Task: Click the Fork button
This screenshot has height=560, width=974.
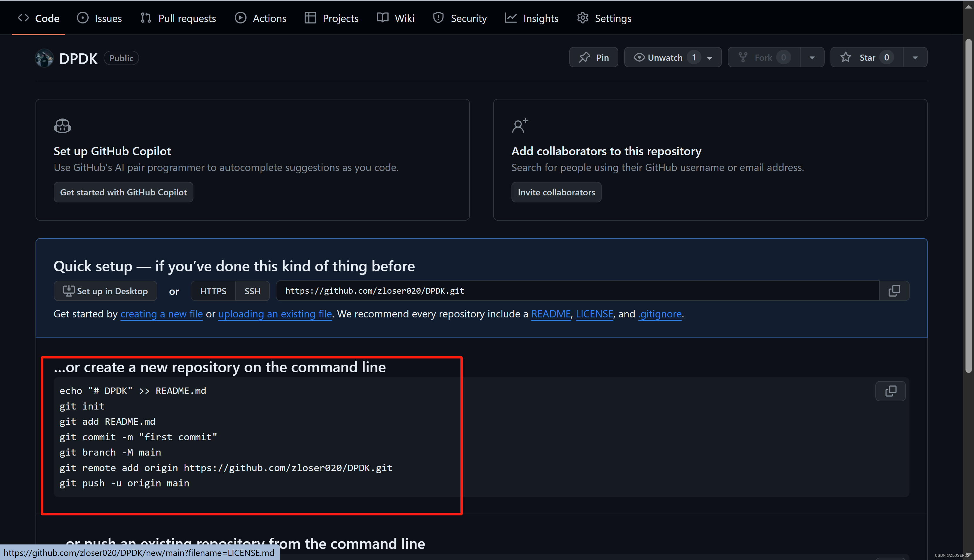Action: (764, 57)
